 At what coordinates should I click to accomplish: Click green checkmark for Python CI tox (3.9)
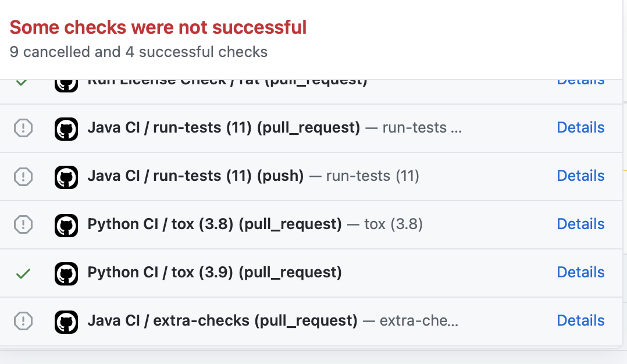pos(23,274)
